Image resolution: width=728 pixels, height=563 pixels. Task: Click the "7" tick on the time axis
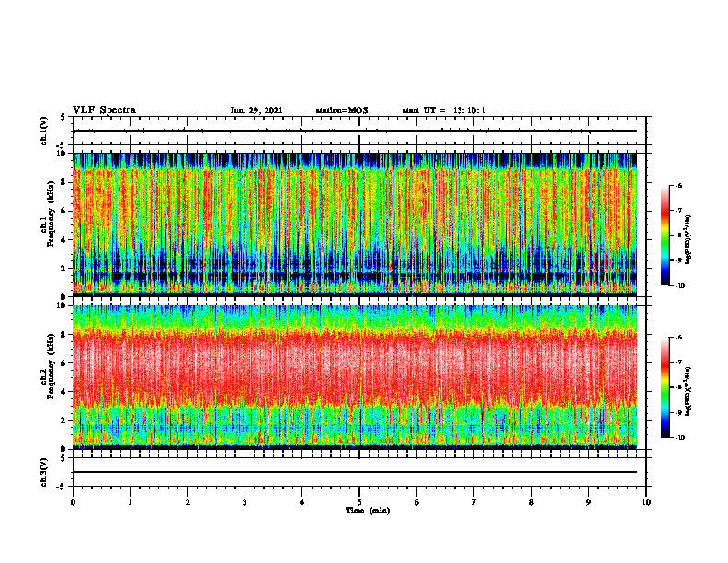tap(474, 502)
